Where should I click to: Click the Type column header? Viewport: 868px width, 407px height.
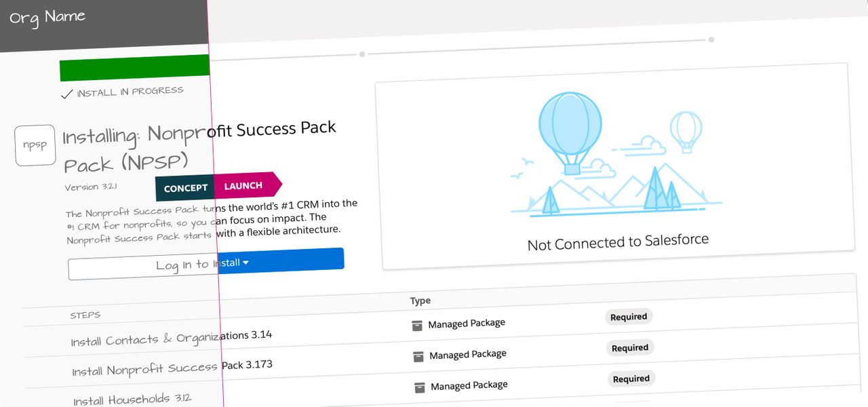click(420, 301)
